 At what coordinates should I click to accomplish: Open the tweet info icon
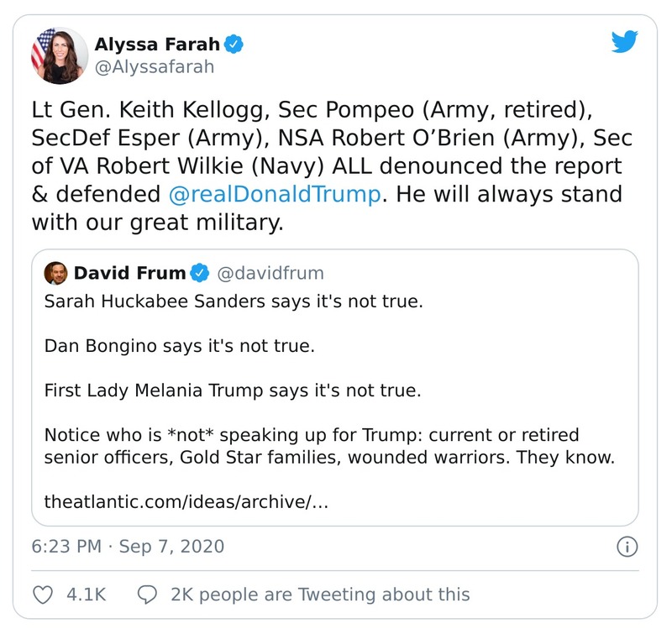pyautogui.click(x=627, y=548)
